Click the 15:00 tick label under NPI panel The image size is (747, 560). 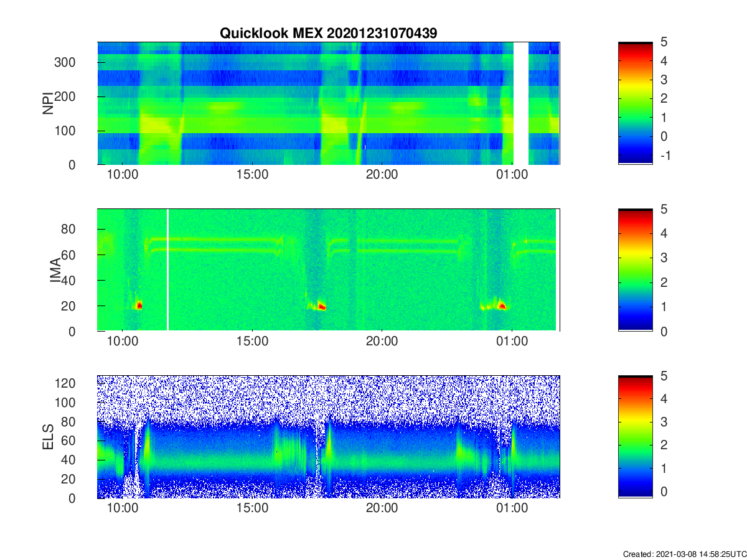(252, 175)
